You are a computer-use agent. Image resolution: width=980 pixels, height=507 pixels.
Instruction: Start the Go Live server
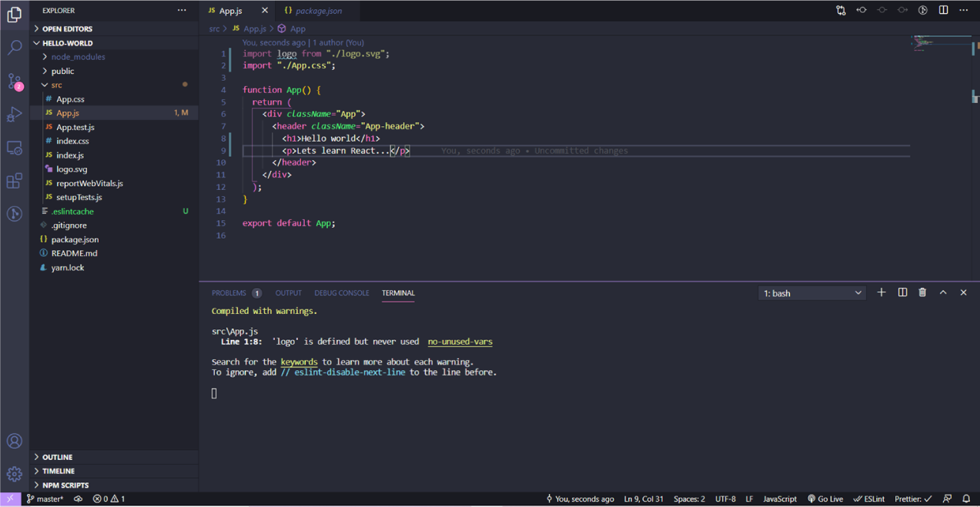click(824, 499)
